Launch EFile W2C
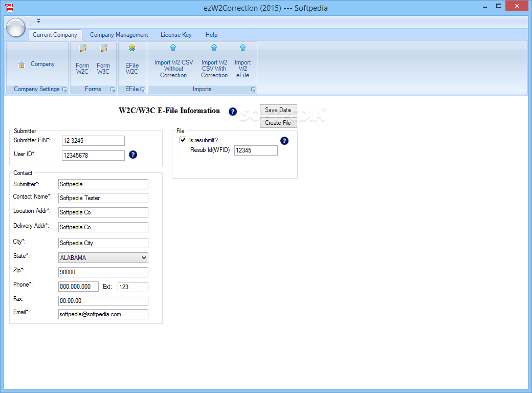This screenshot has height=393, width=532. pyautogui.click(x=132, y=59)
